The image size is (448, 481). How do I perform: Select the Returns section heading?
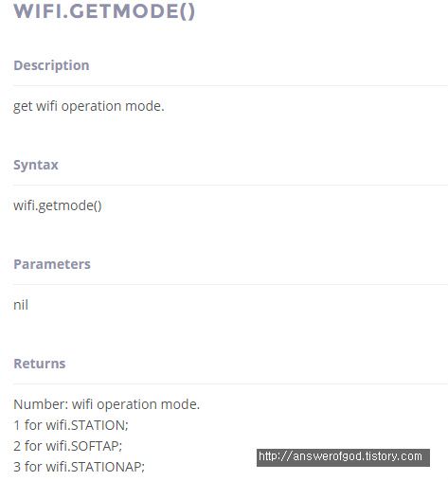tap(40, 364)
